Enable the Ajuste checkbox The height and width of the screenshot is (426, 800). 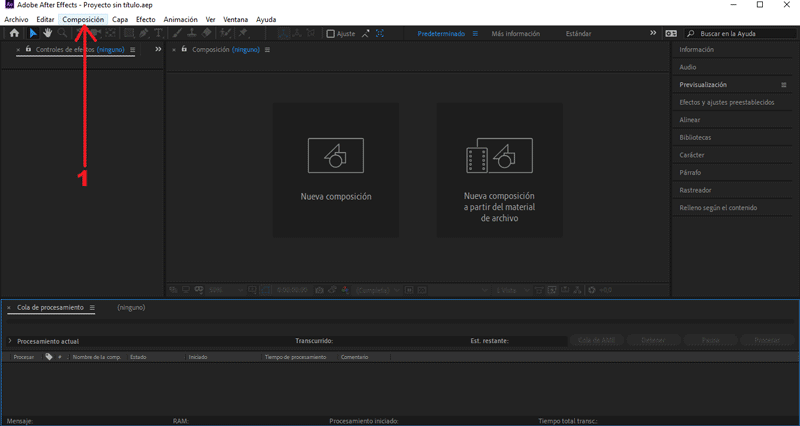pos(331,34)
